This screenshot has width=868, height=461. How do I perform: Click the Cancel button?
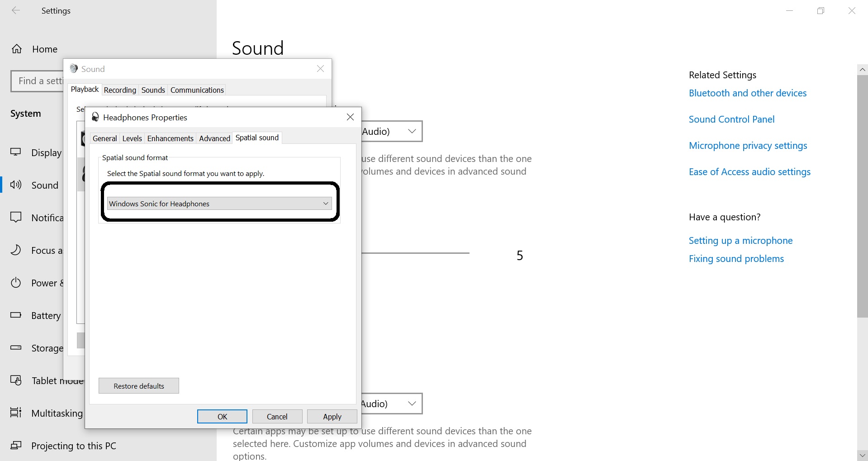pyautogui.click(x=277, y=417)
